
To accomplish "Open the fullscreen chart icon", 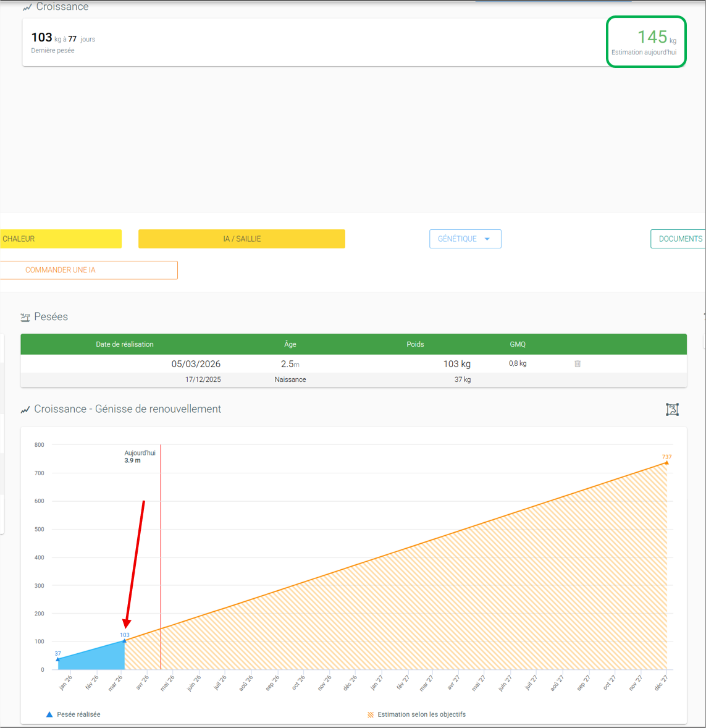I will pyautogui.click(x=672, y=409).
